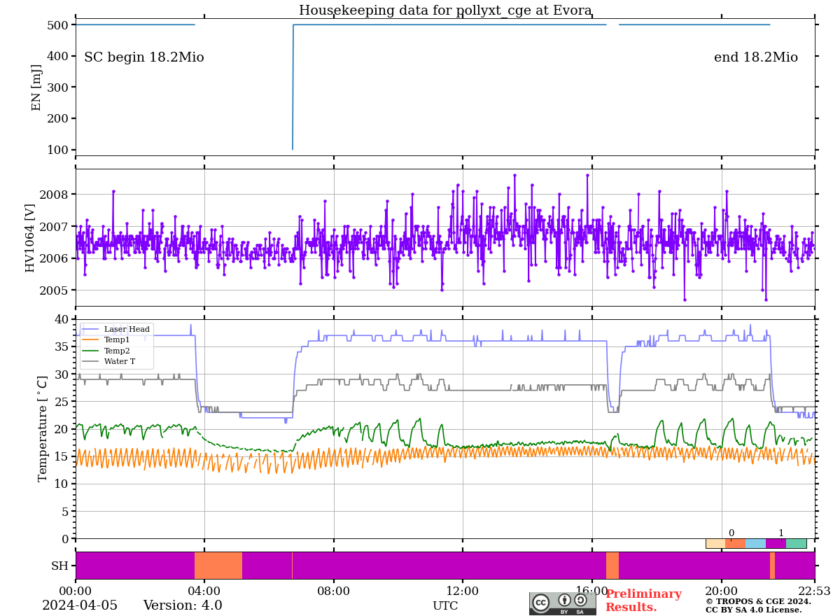
Task: Click the '22:53' end time label
Action: 814,591
